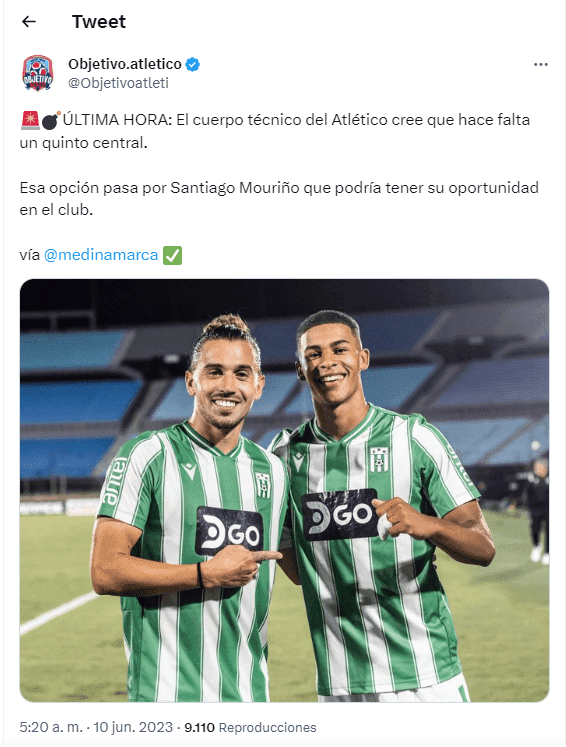The width and height of the screenshot is (566, 747).
Task: Click the ÚLTIMA HORA tweet text
Action: pyautogui.click(x=275, y=131)
